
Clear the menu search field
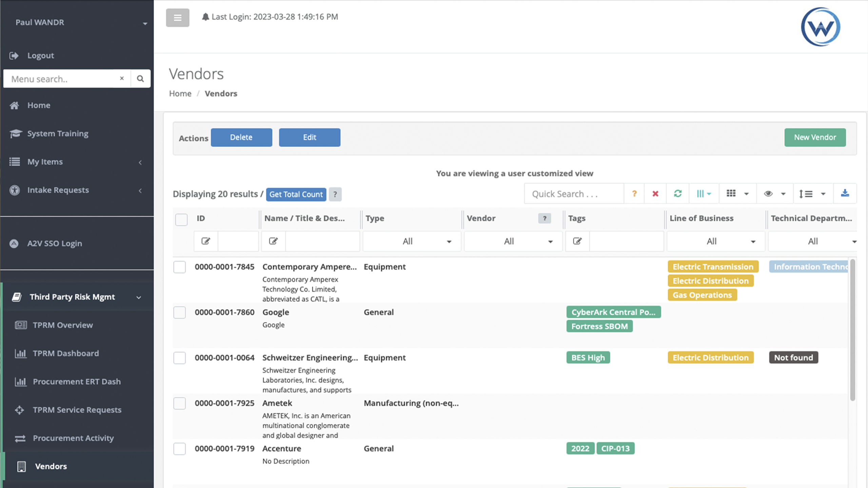(x=122, y=78)
